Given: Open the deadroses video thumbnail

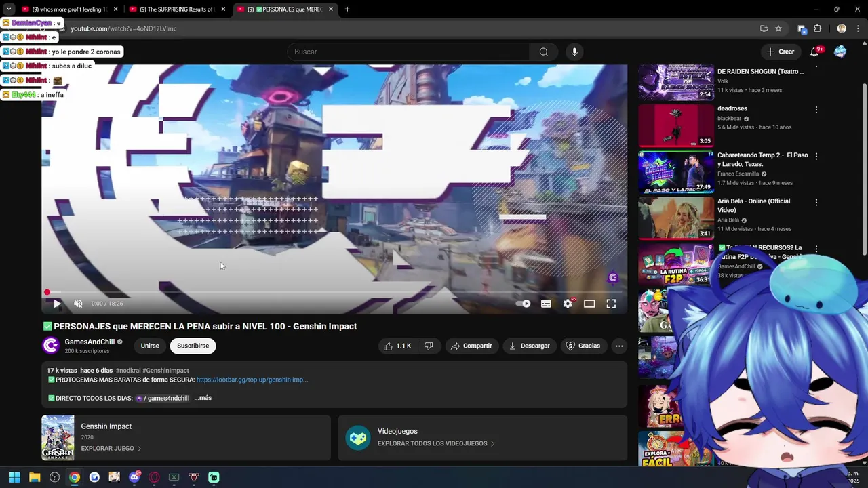Looking at the screenshot, I should pos(676,125).
